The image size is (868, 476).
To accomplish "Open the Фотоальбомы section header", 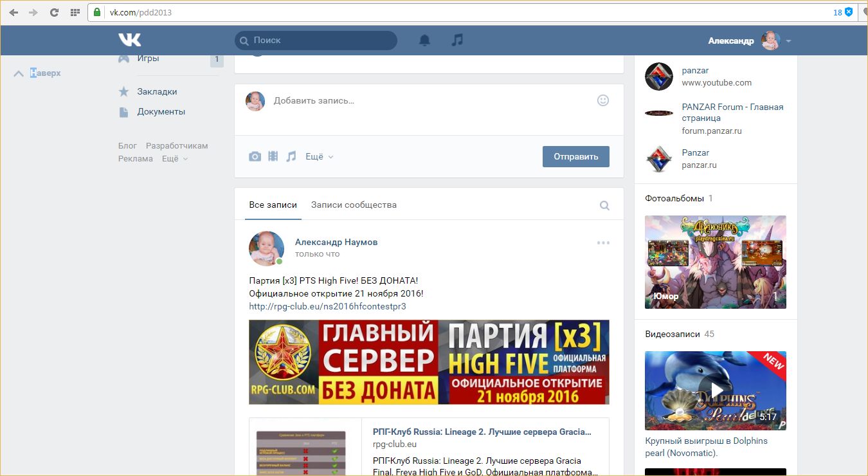I will 674,198.
